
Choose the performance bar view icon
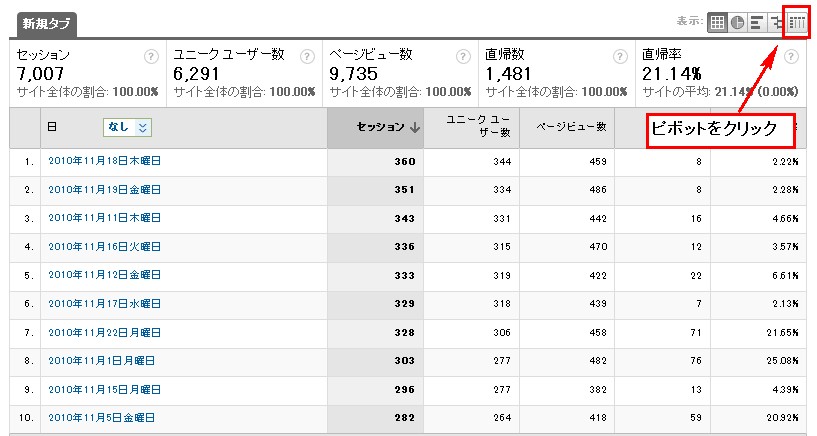coord(757,22)
